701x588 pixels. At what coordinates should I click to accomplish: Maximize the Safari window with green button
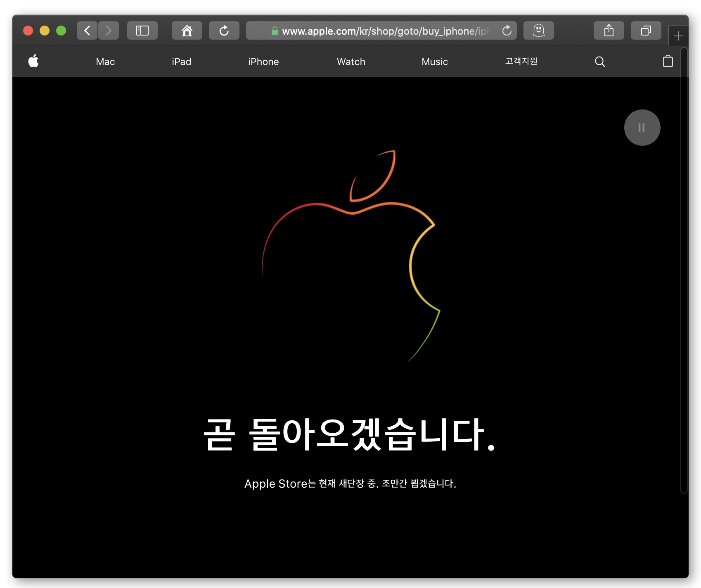coord(61,31)
